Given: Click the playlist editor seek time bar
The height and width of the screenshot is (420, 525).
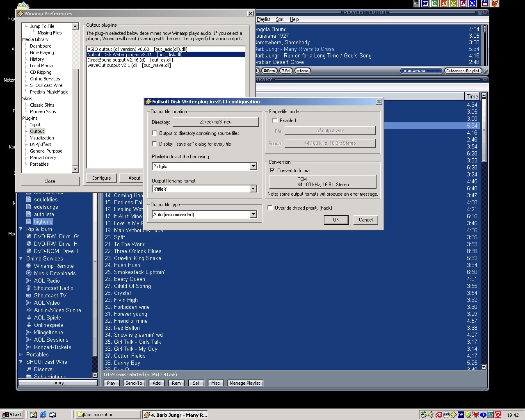Looking at the screenshot, I should [415, 71].
